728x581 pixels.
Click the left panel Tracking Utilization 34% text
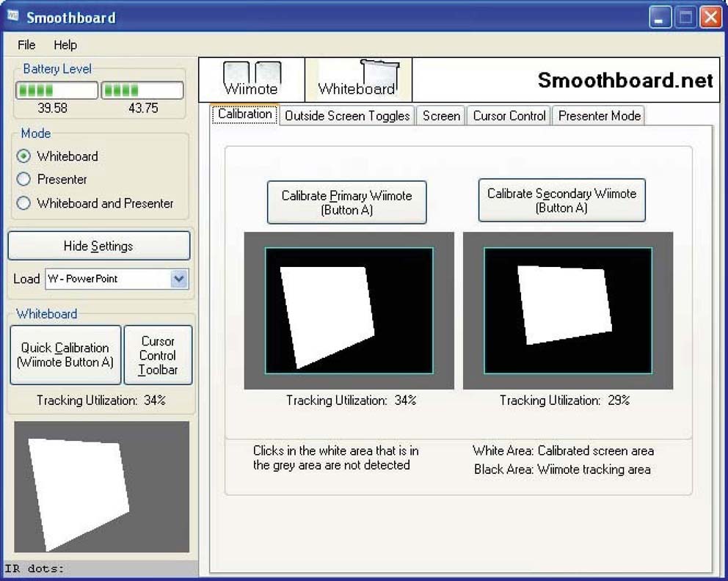coord(101,400)
